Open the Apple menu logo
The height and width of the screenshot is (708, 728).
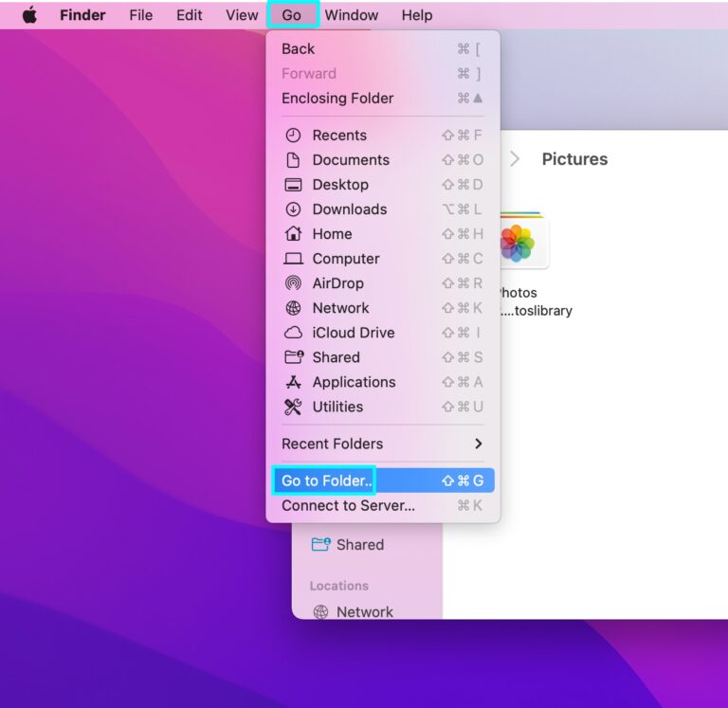click(29, 15)
